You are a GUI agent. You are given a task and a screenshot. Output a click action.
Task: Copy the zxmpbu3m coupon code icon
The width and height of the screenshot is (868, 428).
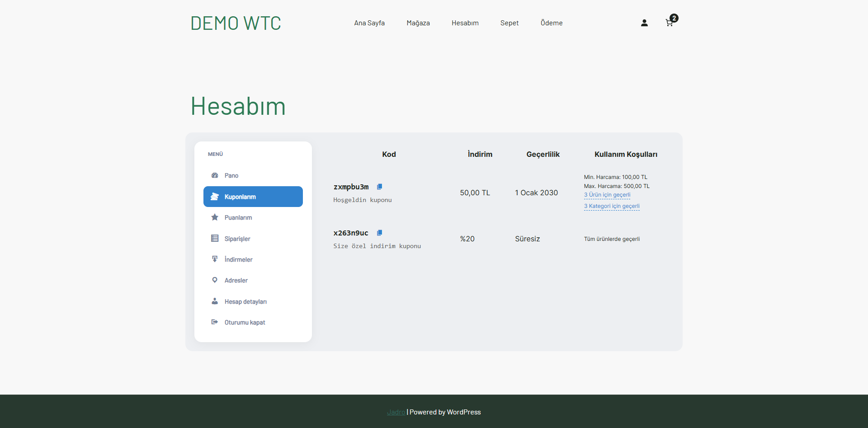pyautogui.click(x=380, y=187)
